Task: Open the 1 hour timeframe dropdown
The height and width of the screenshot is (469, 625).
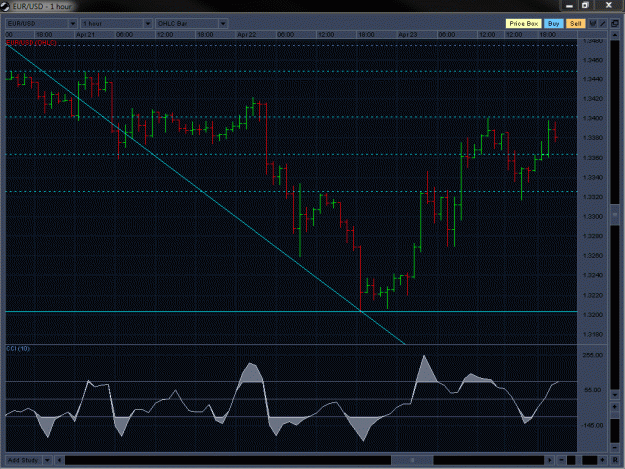Action: pyautogui.click(x=116, y=24)
